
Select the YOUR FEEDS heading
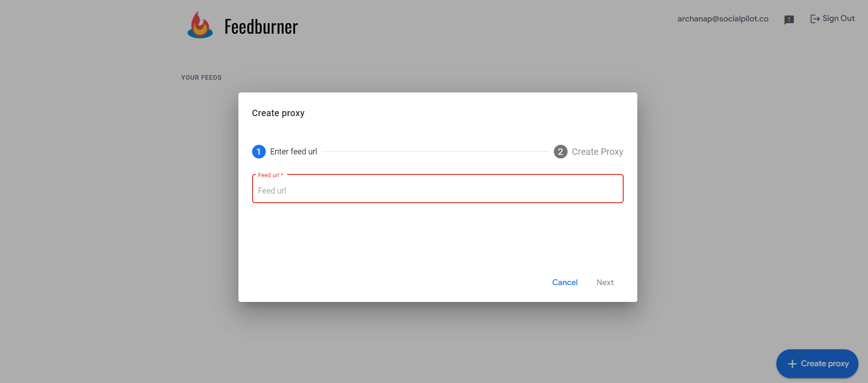coord(201,77)
